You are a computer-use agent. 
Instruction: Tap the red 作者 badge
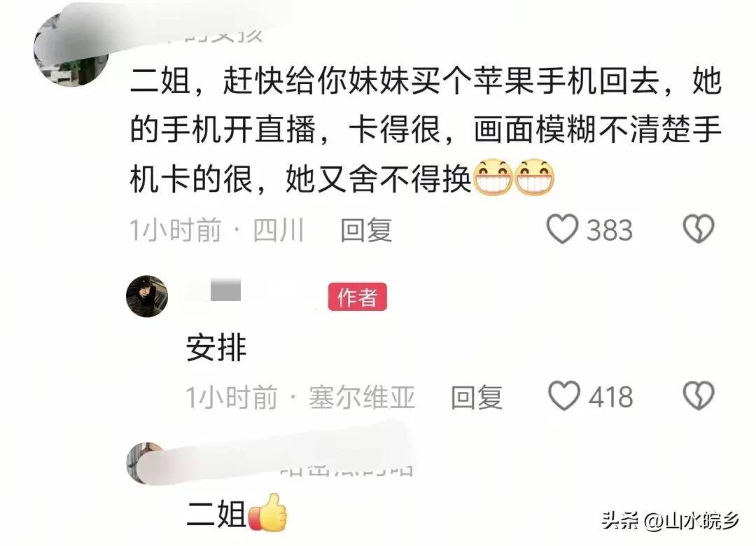coord(357,297)
